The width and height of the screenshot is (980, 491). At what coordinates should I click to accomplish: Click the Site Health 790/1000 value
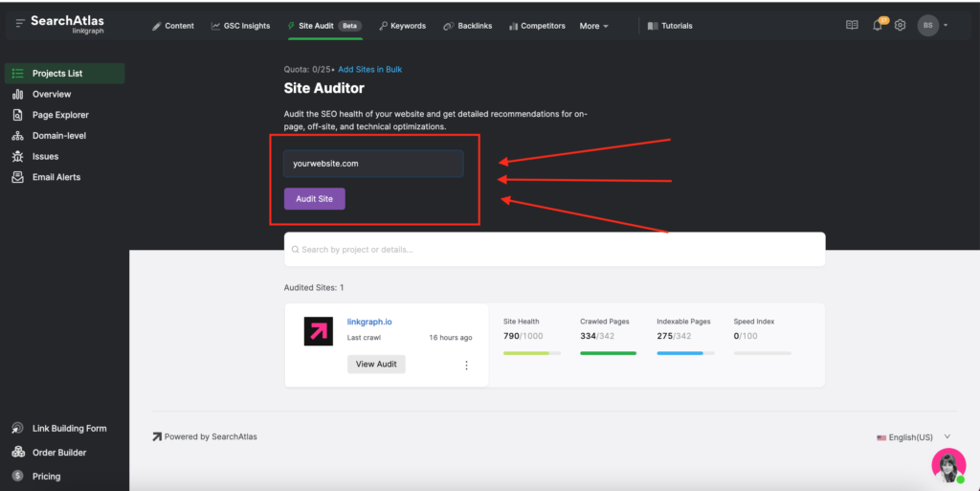523,336
